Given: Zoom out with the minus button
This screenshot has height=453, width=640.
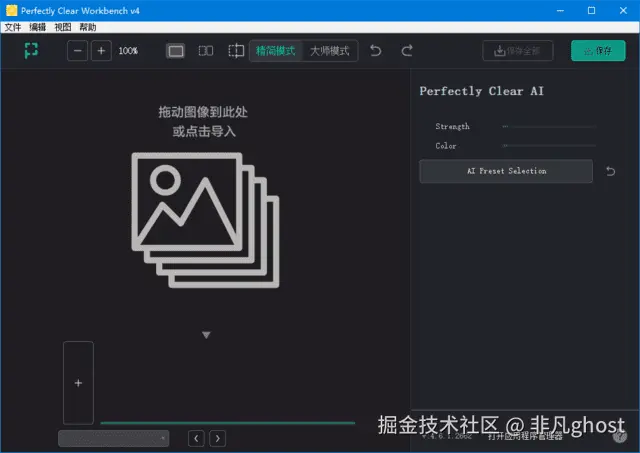Looking at the screenshot, I should pyautogui.click(x=78, y=51).
